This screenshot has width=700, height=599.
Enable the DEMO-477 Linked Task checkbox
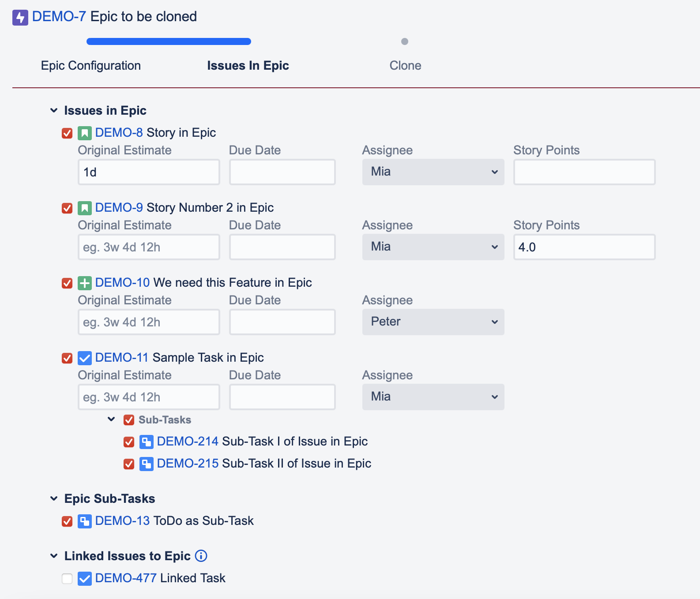pos(67,578)
